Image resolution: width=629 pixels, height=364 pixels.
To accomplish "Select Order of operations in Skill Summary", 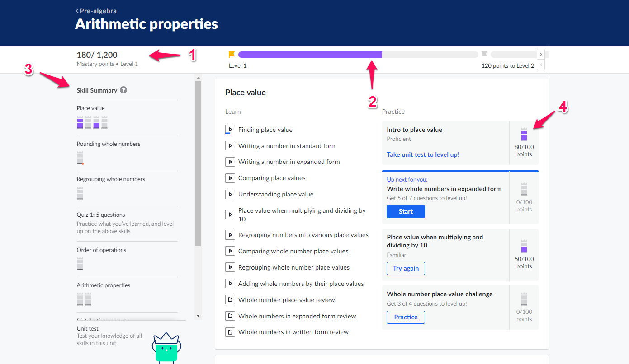I will 101,250.
